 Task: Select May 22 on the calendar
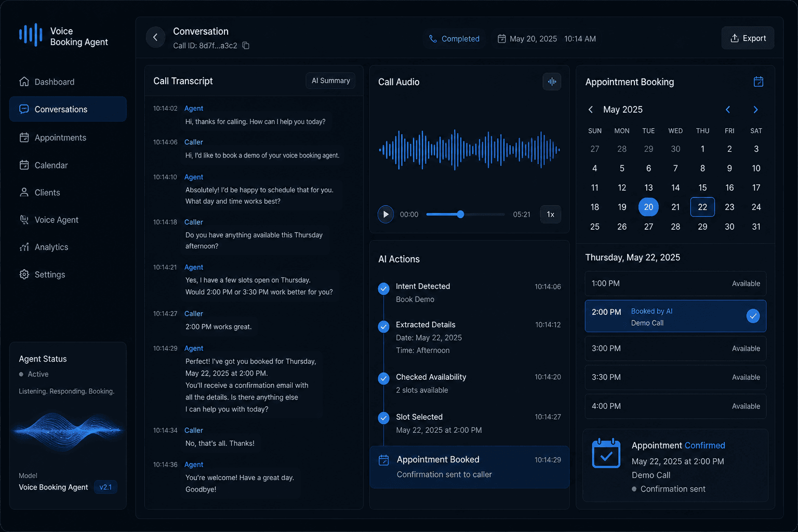[x=702, y=207]
